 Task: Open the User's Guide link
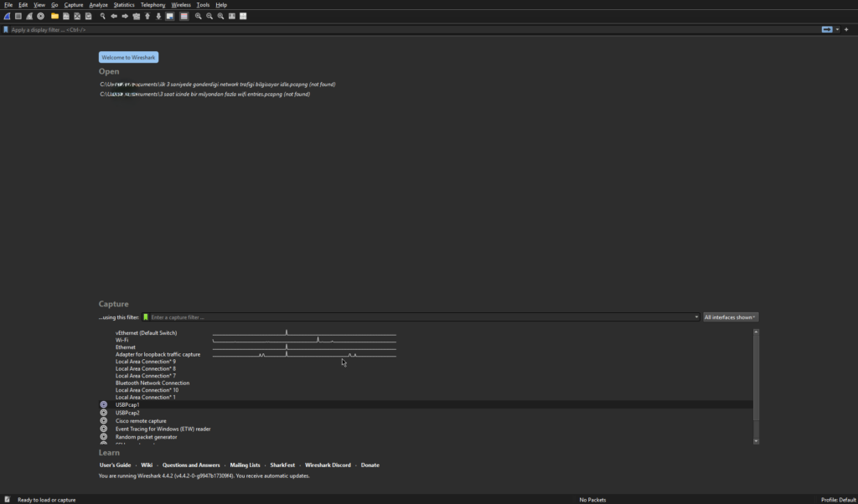pos(115,465)
